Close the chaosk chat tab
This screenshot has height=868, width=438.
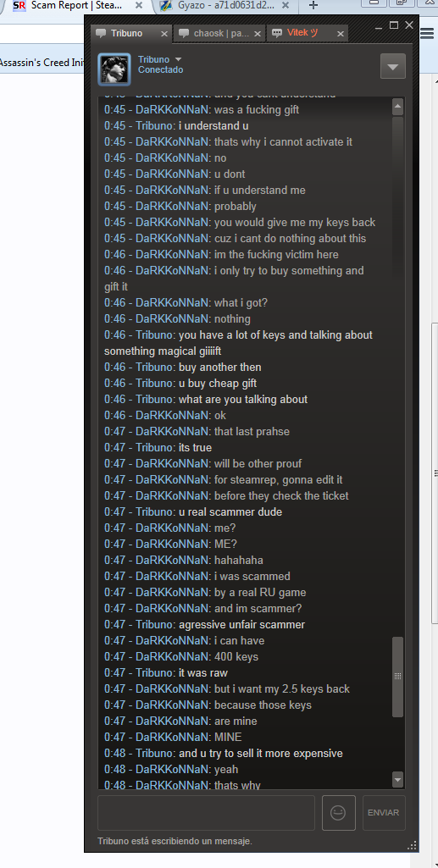pyautogui.click(x=257, y=34)
